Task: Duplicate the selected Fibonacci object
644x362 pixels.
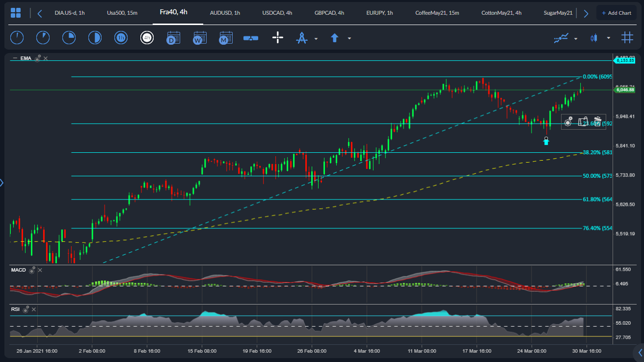Action: point(583,121)
